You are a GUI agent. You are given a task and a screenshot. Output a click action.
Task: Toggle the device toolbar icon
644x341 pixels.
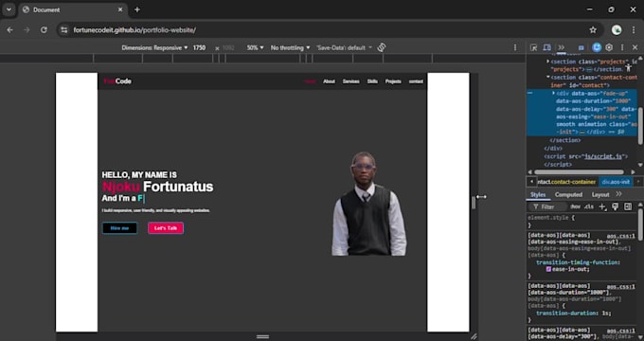pyautogui.click(x=546, y=47)
